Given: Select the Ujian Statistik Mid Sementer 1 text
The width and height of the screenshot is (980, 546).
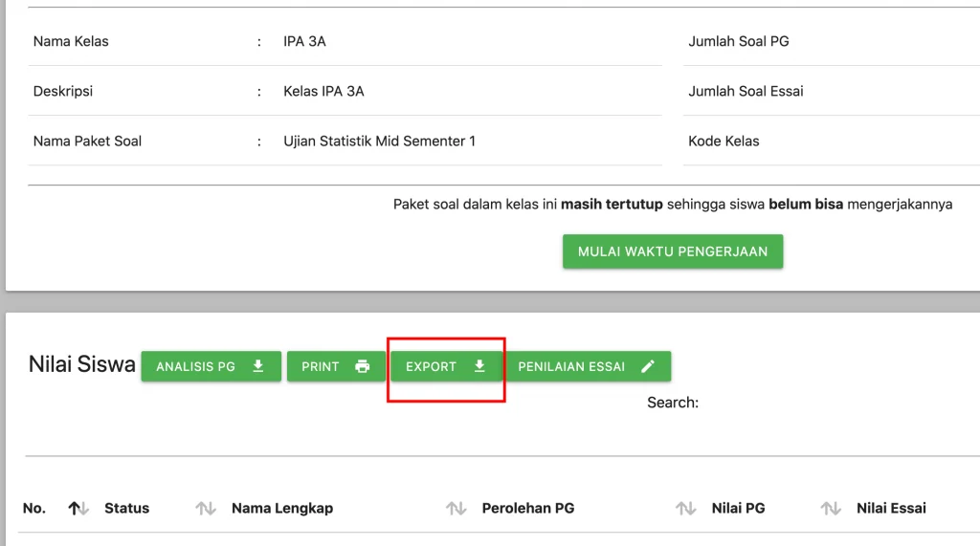Looking at the screenshot, I should pyautogui.click(x=379, y=142).
